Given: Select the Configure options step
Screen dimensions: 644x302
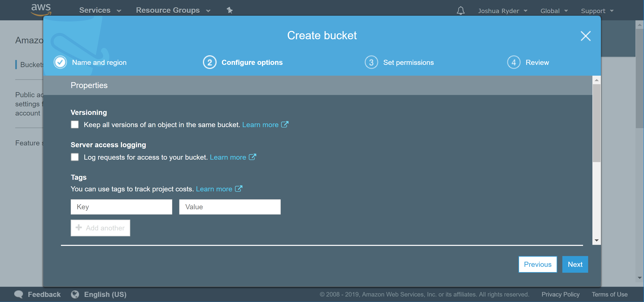Looking at the screenshot, I should click(252, 62).
